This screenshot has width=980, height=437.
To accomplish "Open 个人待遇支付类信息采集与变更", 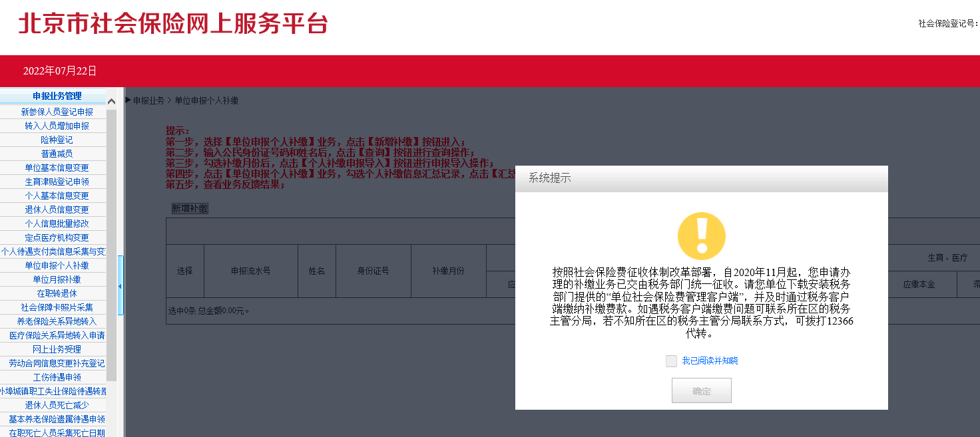I will pyautogui.click(x=53, y=251).
